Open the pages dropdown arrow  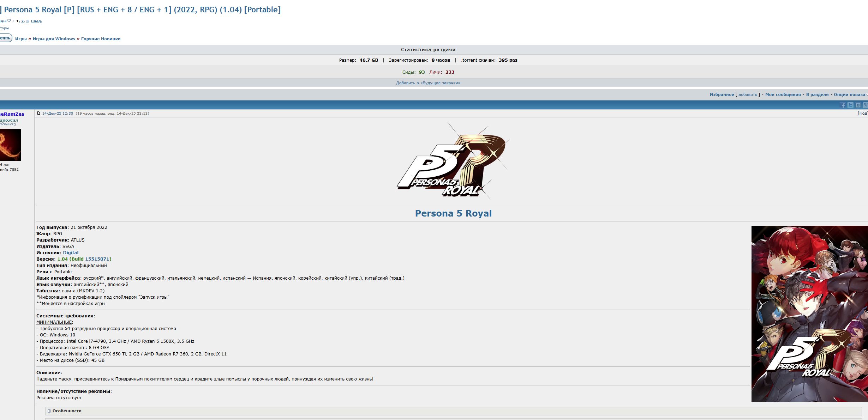pyautogui.click(x=9, y=21)
